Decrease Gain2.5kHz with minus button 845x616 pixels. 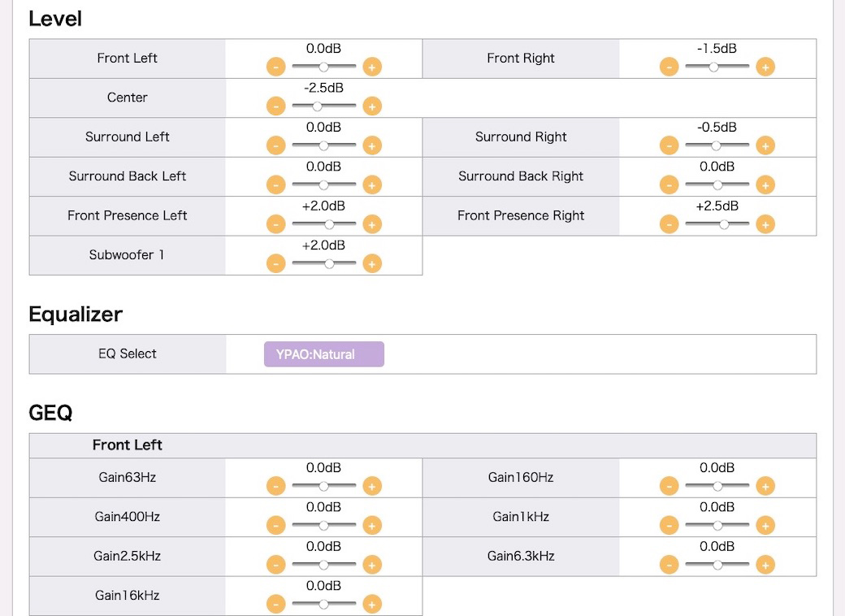(x=276, y=565)
